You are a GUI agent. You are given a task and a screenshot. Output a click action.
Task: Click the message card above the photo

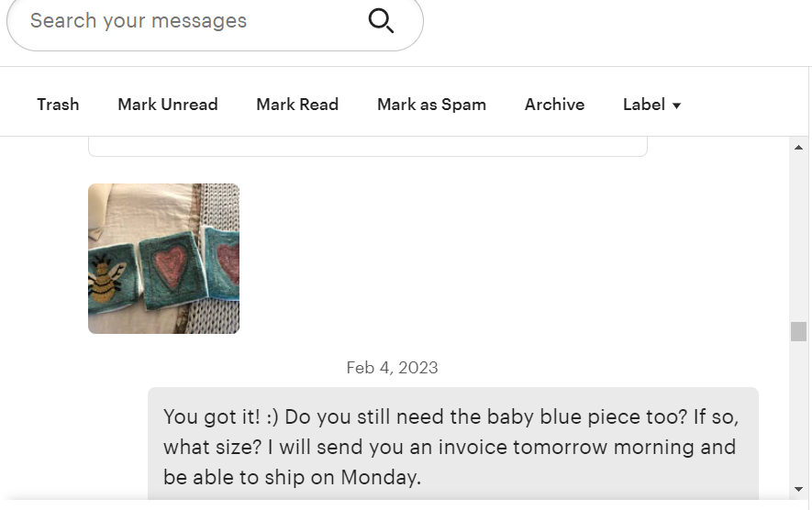pos(367,146)
